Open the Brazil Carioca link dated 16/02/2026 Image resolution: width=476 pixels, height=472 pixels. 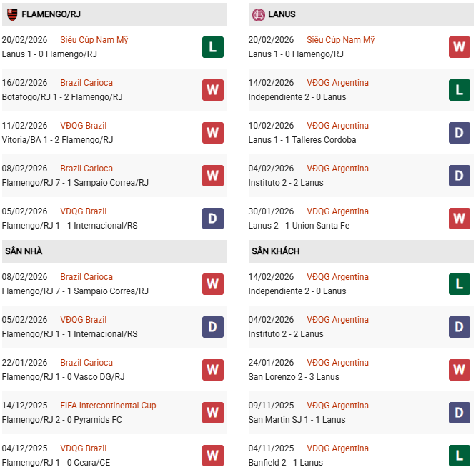tap(86, 83)
